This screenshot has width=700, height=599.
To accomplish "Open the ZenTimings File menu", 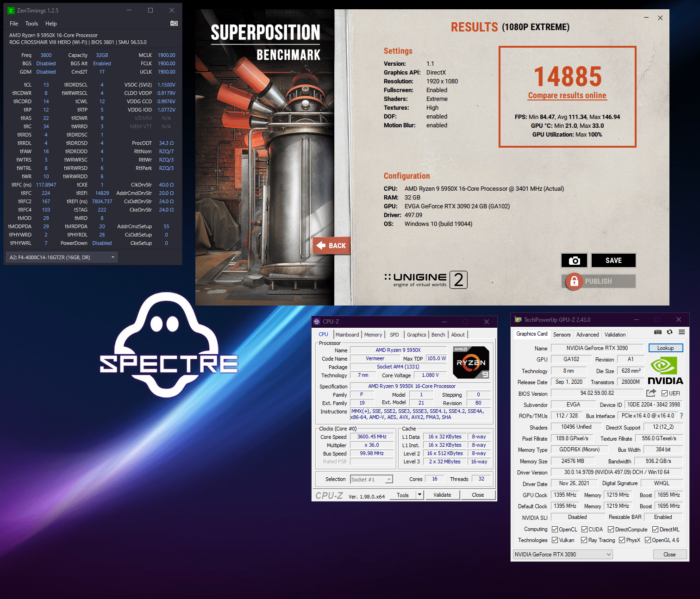I will [x=14, y=24].
